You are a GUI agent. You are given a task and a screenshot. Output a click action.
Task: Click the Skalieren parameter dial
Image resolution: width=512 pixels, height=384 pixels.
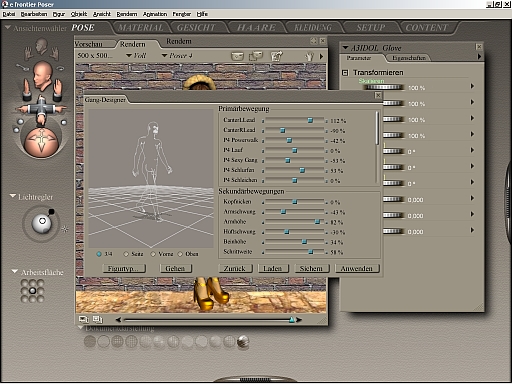[383, 87]
